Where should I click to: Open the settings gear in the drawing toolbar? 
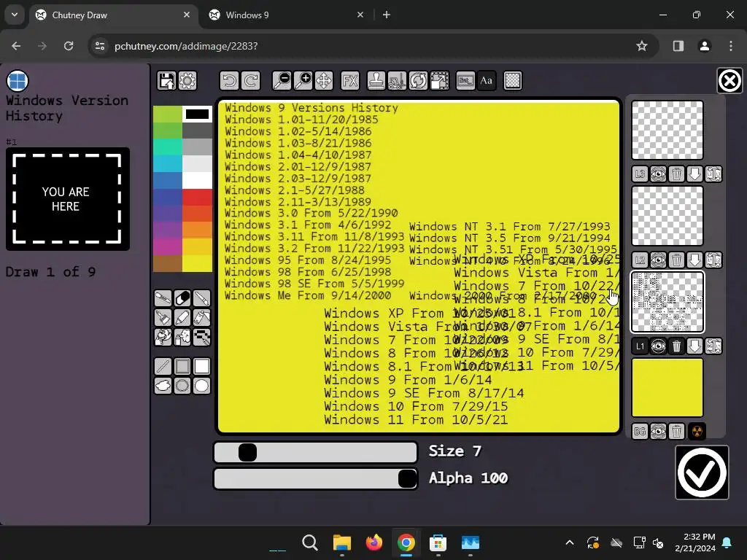(187, 81)
